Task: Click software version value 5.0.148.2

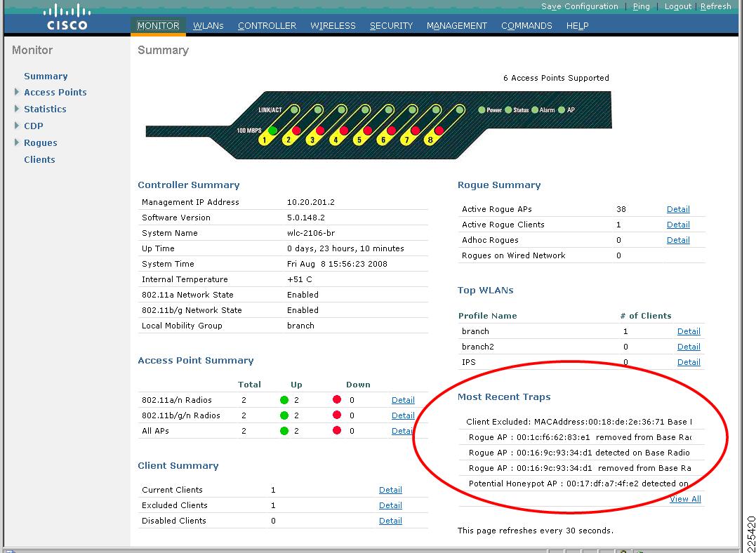Action: [306, 218]
